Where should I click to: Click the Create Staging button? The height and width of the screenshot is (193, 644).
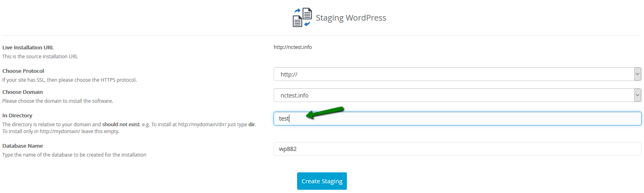322,181
